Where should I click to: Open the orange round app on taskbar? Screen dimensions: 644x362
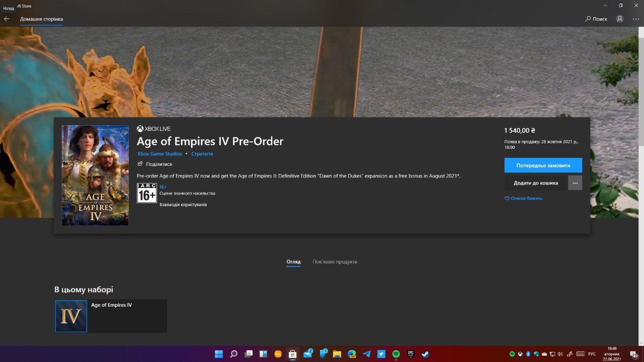pos(278,354)
